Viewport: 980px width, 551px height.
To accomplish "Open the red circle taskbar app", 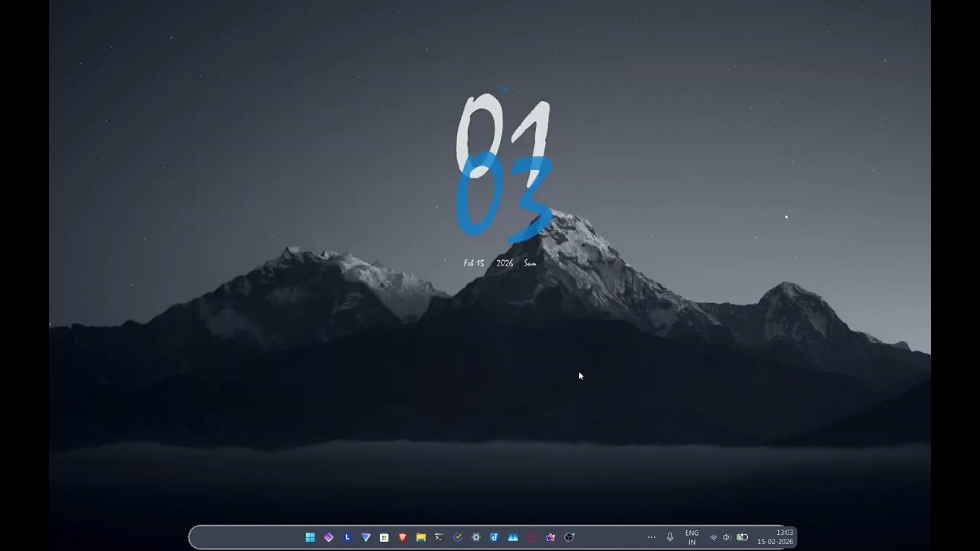I will [x=531, y=537].
